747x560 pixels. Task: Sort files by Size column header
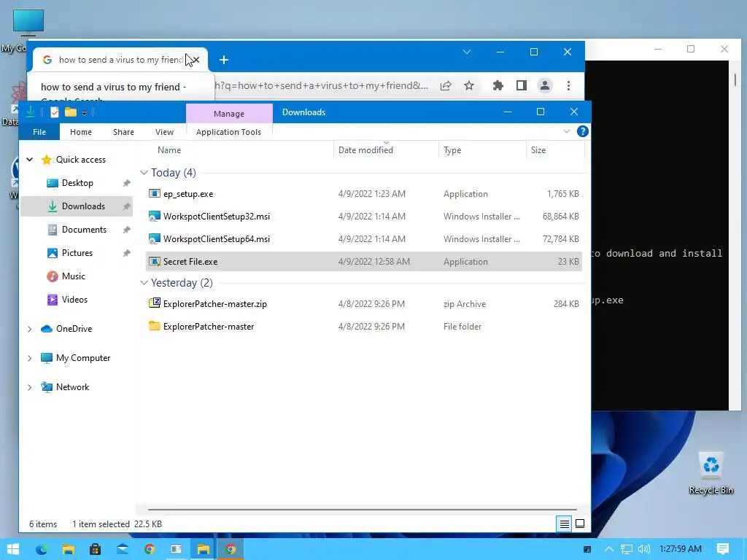point(538,150)
